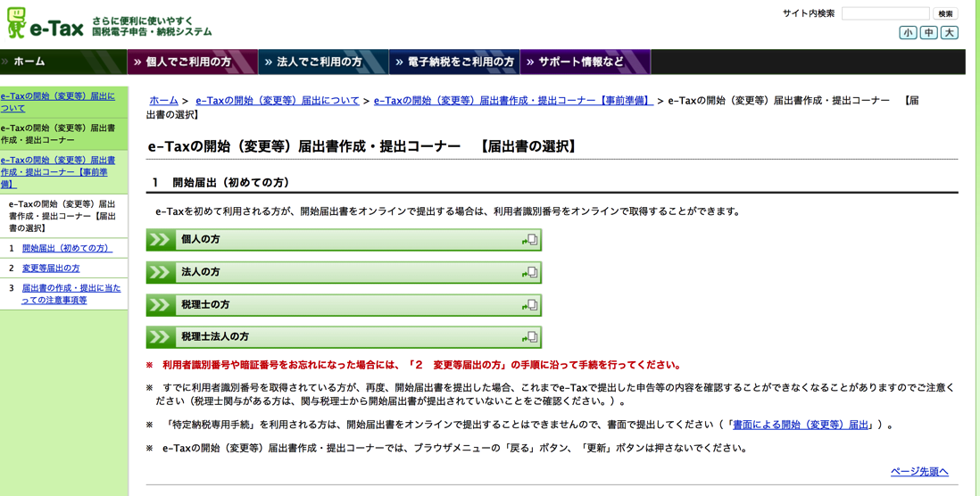The image size is (980, 496).
Task: Open サポート情報など navigation tab
Action: 585,62
